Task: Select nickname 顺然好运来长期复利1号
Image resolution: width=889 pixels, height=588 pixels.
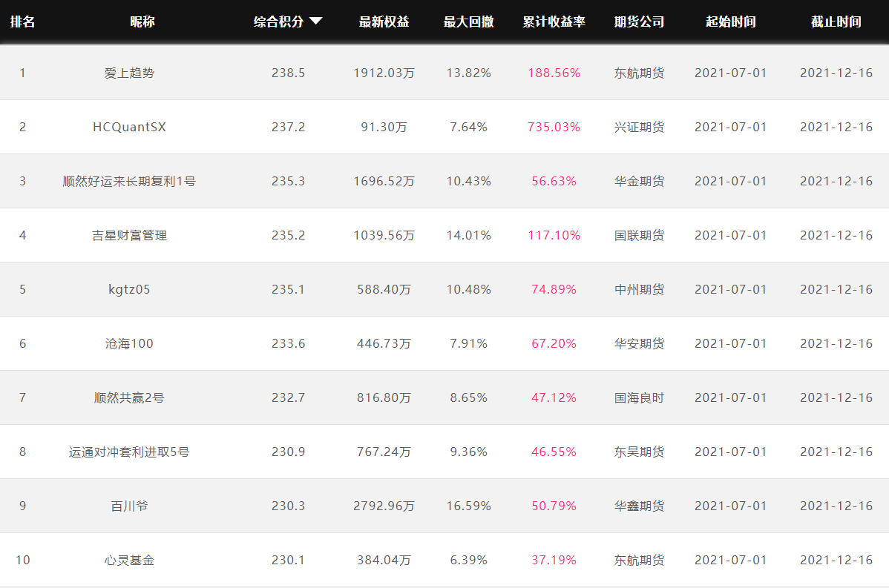Action: point(129,181)
